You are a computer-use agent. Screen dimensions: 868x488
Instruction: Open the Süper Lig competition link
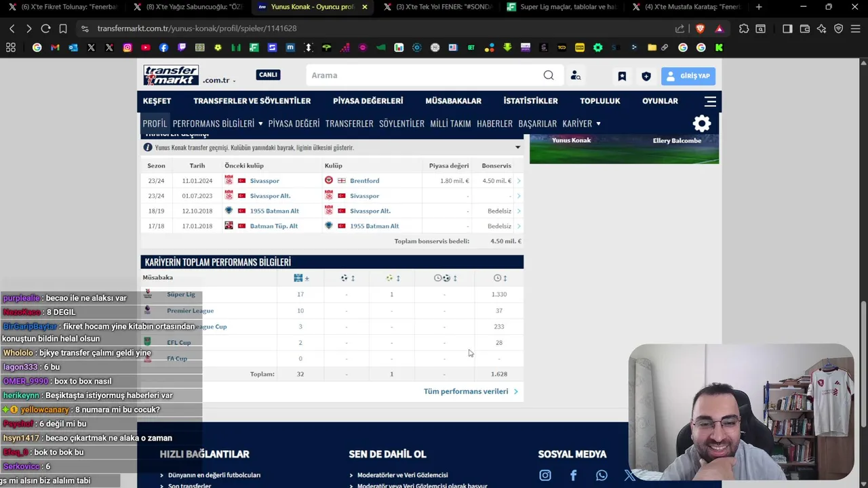point(180,294)
